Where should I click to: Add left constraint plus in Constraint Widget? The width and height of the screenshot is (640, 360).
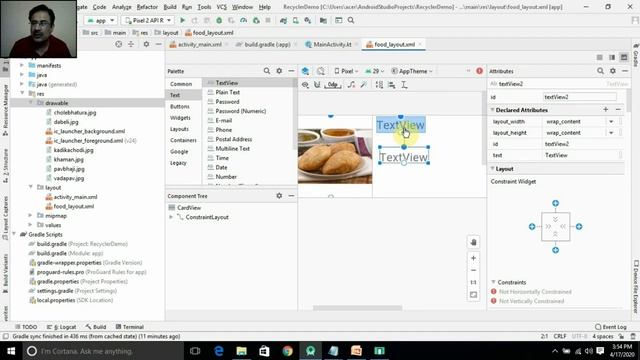pos(532,227)
